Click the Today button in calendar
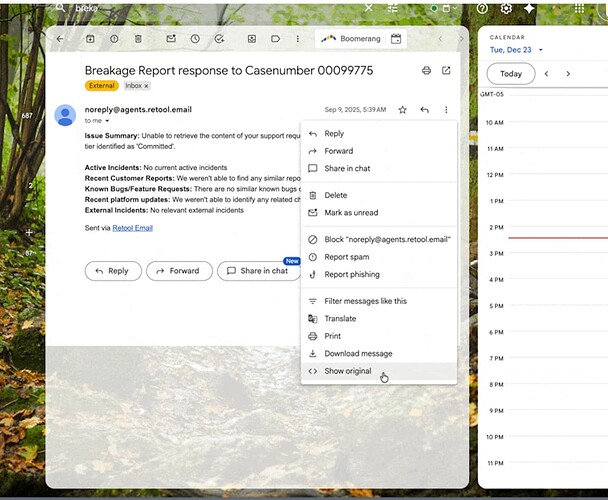This screenshot has height=500, width=608. coord(510,74)
